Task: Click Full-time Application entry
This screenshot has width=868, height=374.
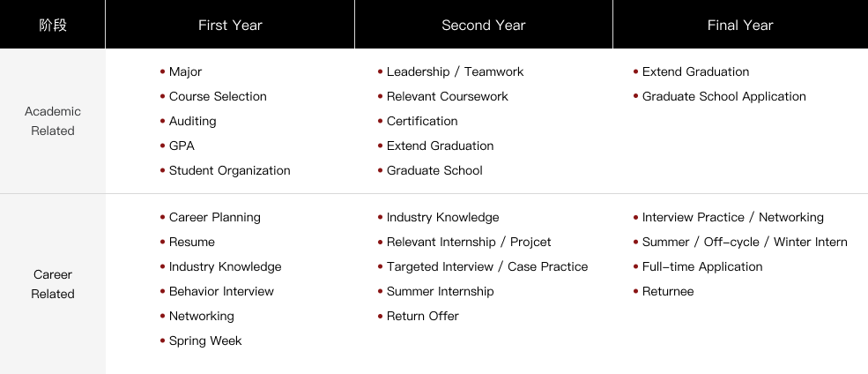Action: tap(702, 266)
